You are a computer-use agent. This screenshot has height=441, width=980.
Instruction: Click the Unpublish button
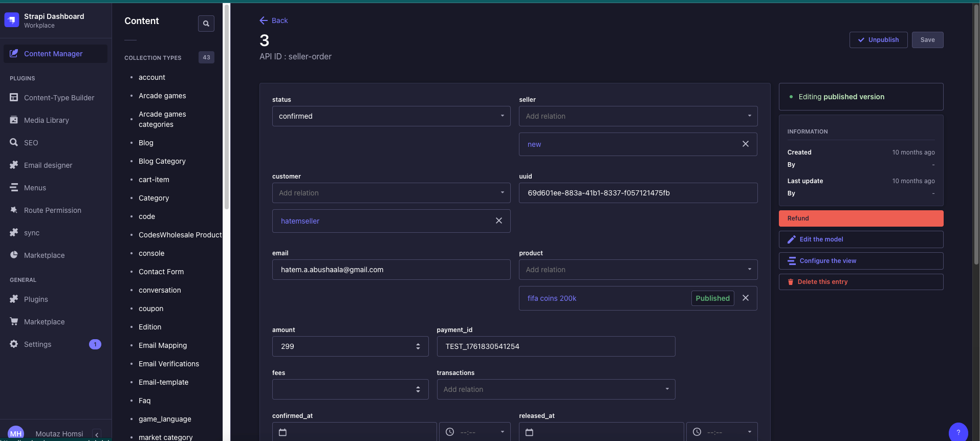point(878,40)
